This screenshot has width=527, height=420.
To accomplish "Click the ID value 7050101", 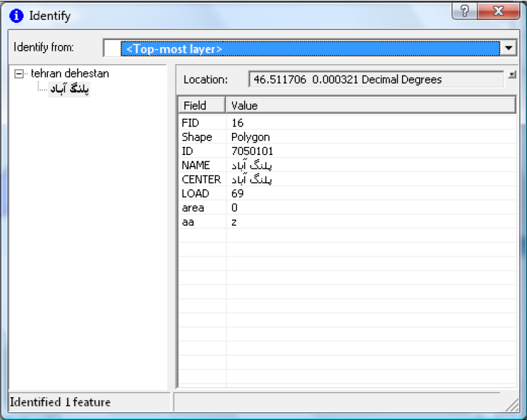I will tap(252, 151).
